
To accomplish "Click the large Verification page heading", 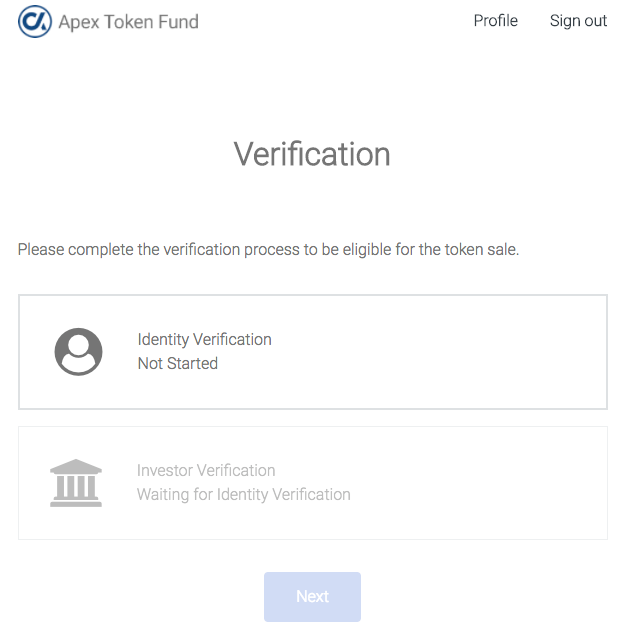I will (312, 154).
